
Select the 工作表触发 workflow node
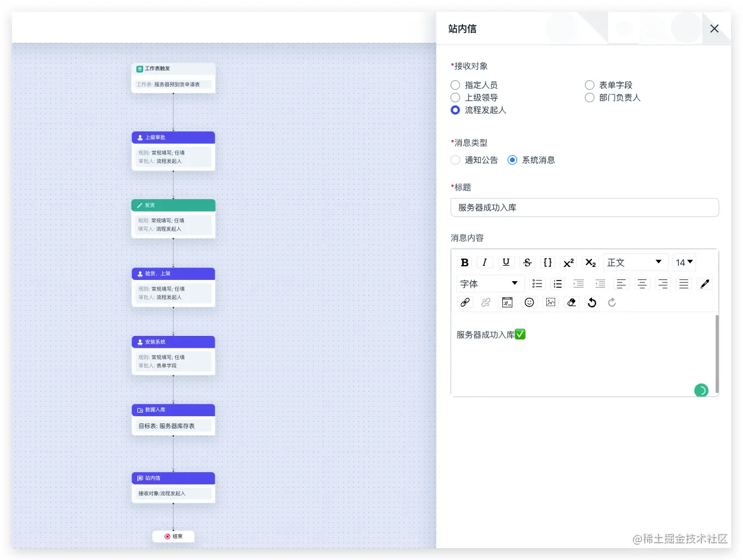click(x=173, y=78)
